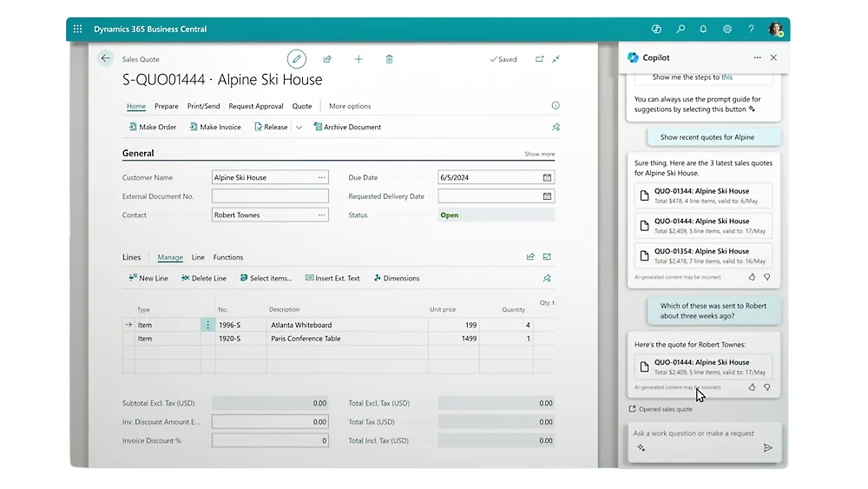
Task: Click Insert Ext. Text
Action: click(332, 278)
